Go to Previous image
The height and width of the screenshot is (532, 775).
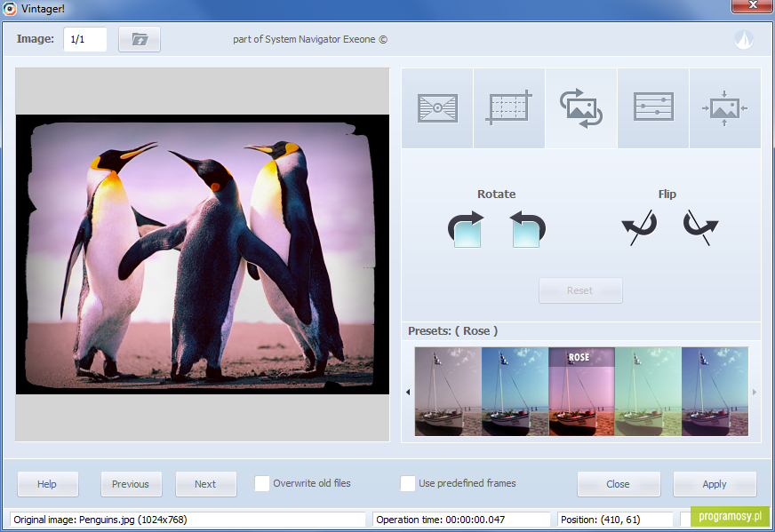(131, 484)
